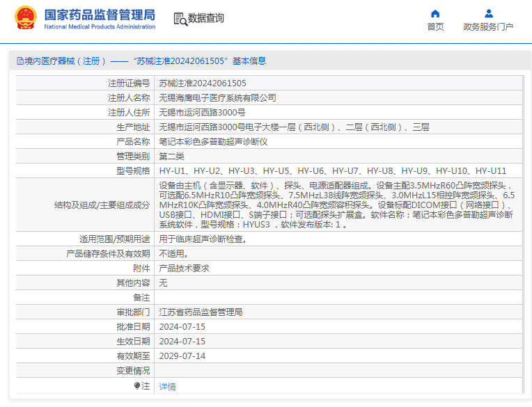The width and height of the screenshot is (532, 407).
Task: Click 有效期至 label
Action: 133,356
